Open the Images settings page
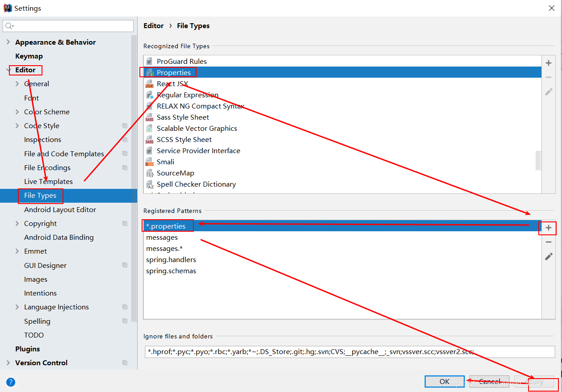Screen dimensions: 562x392 click(x=36, y=279)
